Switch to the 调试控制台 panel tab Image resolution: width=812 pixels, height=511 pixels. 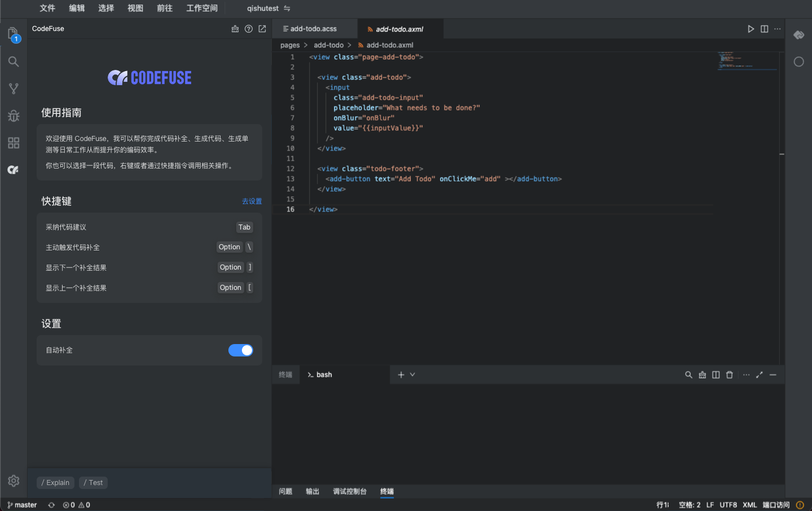[350, 491]
